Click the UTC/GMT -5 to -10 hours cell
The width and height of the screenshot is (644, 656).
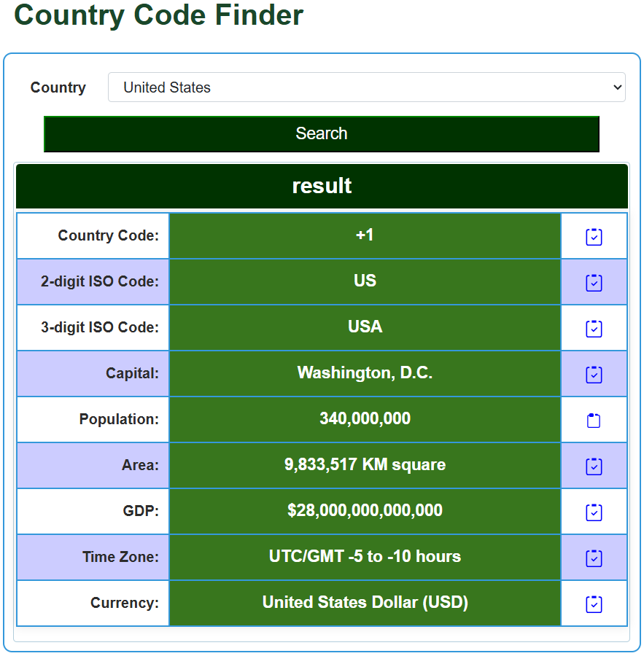click(x=365, y=557)
